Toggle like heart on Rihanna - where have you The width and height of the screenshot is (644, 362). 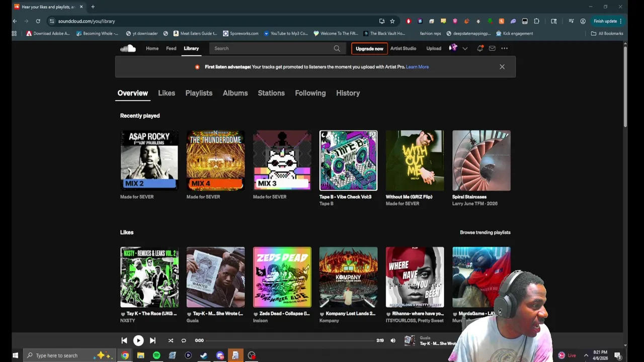[388, 314]
